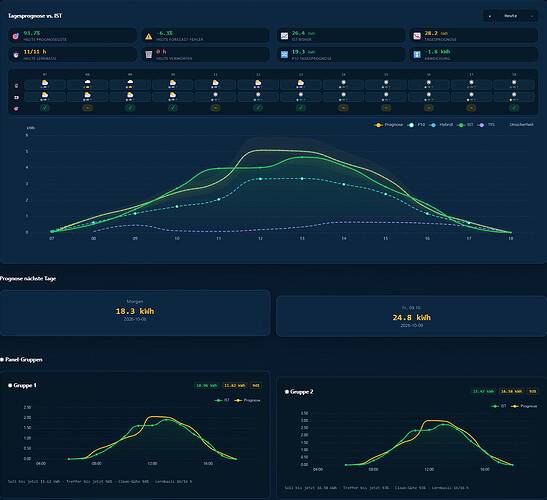Image resolution: width=547 pixels, height=500 pixels.
Task: Toggle Prognose series in Gruppe 1 legend
Action: (247, 400)
